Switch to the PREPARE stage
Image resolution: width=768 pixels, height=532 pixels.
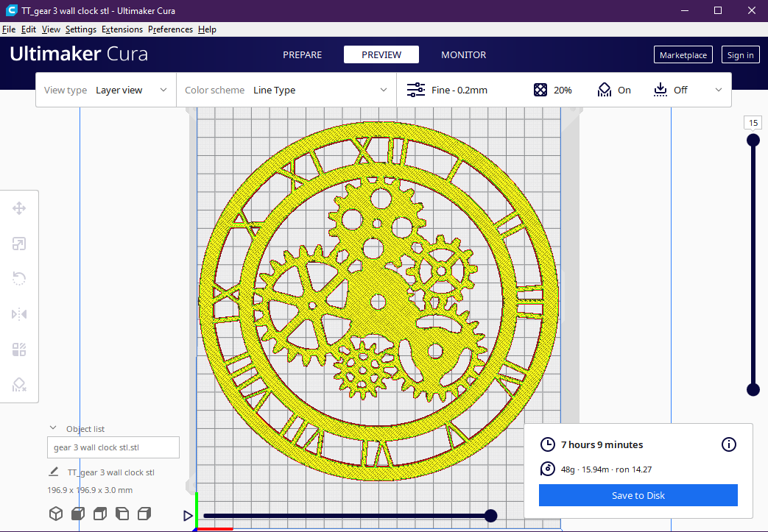tap(302, 54)
